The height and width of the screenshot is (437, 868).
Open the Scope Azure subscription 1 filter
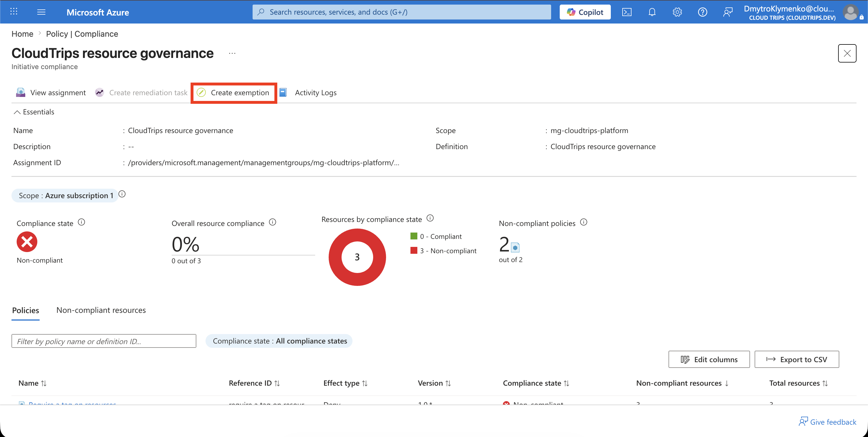pos(65,196)
